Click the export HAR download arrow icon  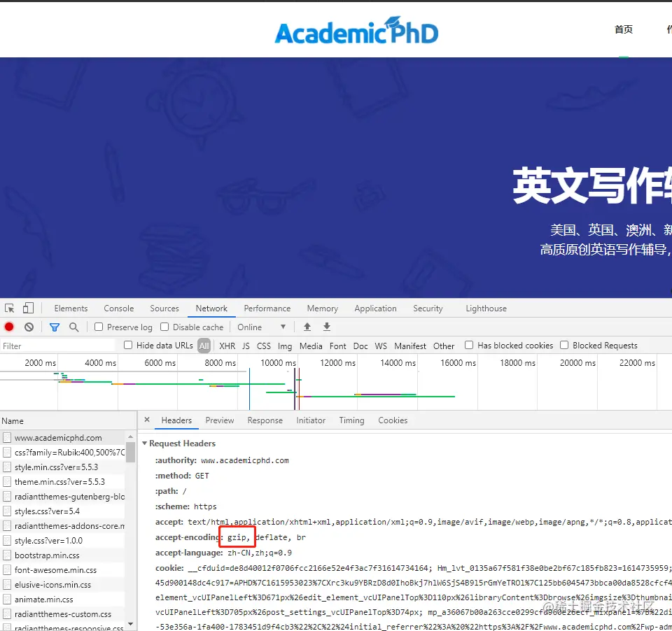[x=327, y=327]
